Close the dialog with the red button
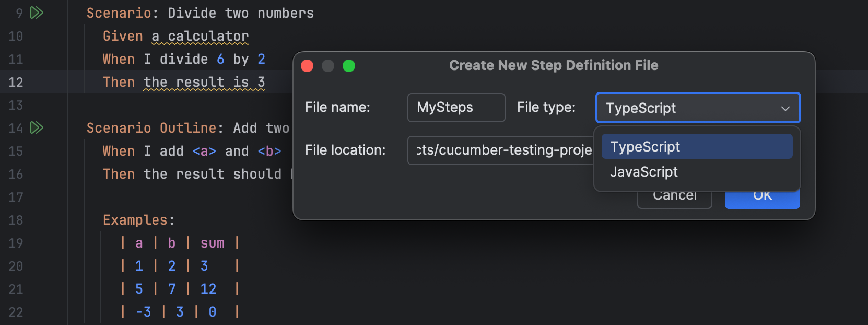The image size is (868, 325). (x=307, y=66)
